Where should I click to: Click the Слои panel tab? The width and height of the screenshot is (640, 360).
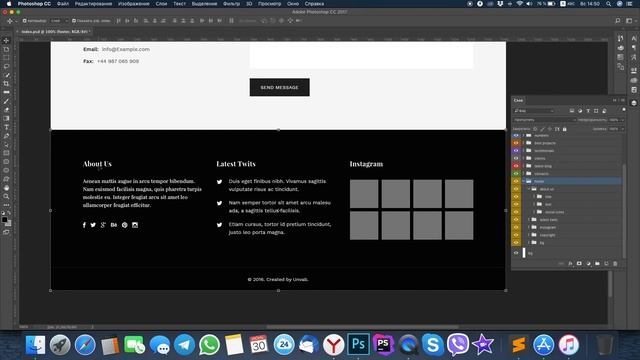(518, 100)
